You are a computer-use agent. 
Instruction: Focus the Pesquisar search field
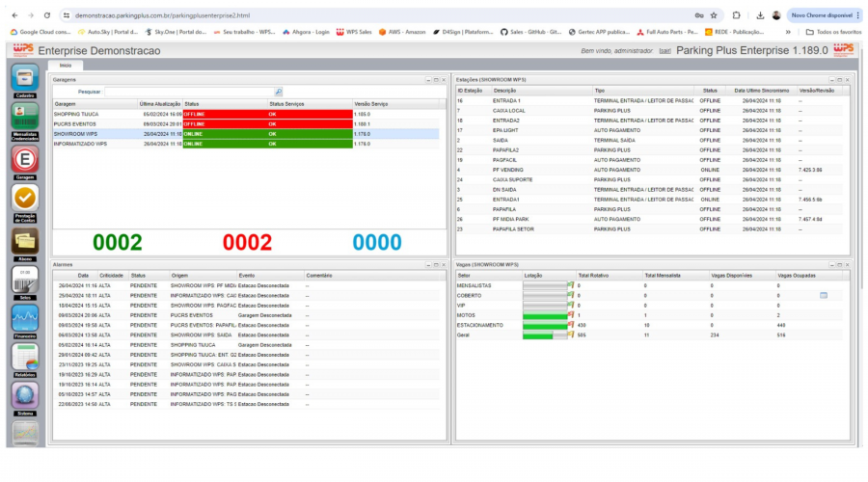click(188, 92)
